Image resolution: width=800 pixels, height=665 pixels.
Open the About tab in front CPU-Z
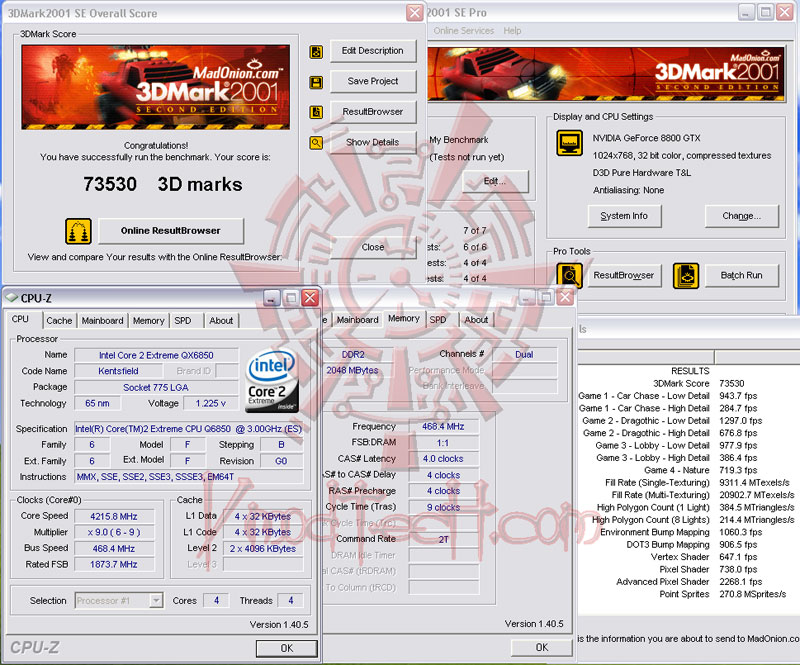(221, 321)
